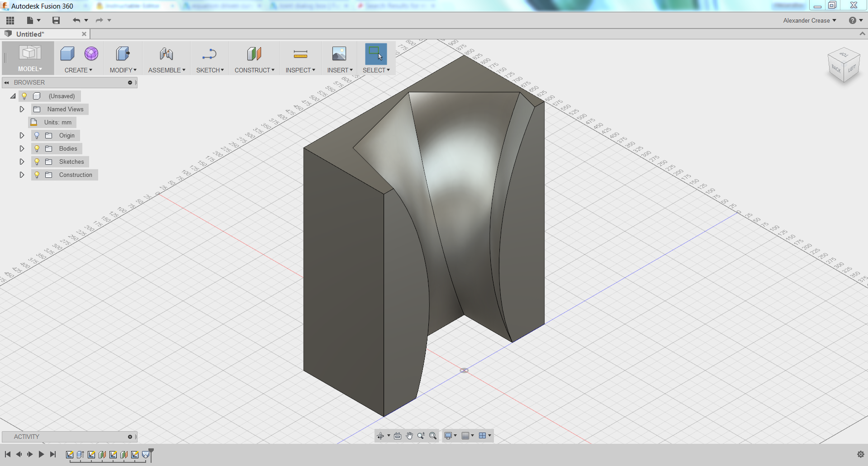Play the timeline history
Image resolution: width=868 pixels, height=466 pixels.
pyautogui.click(x=41, y=454)
